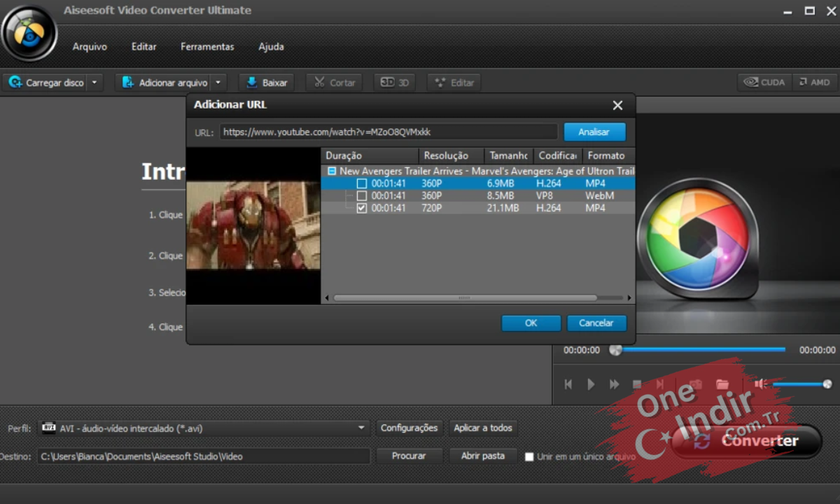Click the Baixar download button

(x=267, y=83)
